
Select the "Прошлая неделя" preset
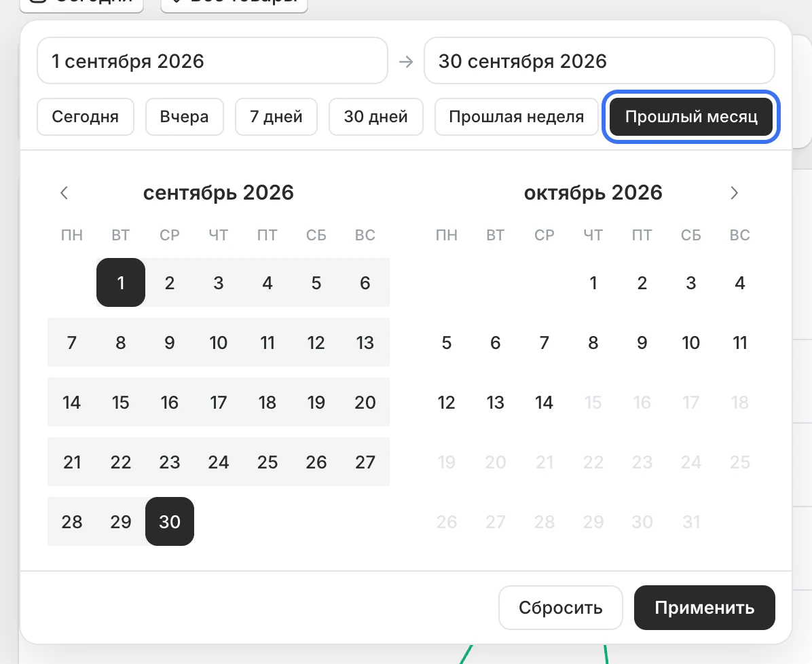click(x=516, y=117)
